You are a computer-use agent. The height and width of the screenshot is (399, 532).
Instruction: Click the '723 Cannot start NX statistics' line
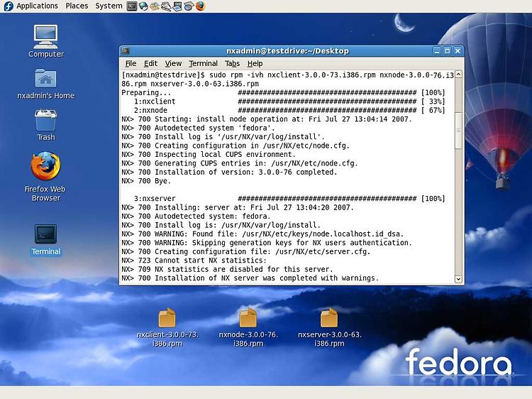pos(194,260)
